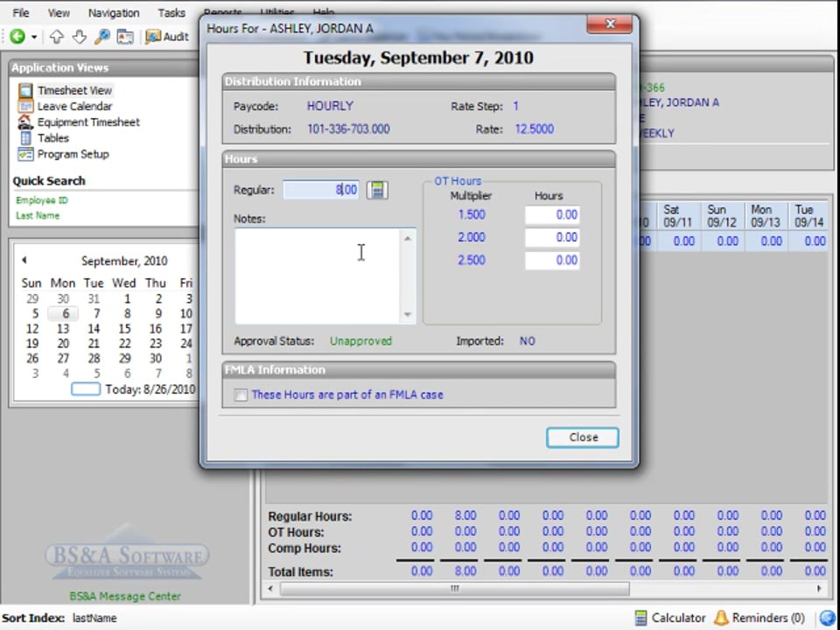This screenshot has height=630, width=840.
Task: Select Timesheet View in Application Views
Action: [x=74, y=90]
